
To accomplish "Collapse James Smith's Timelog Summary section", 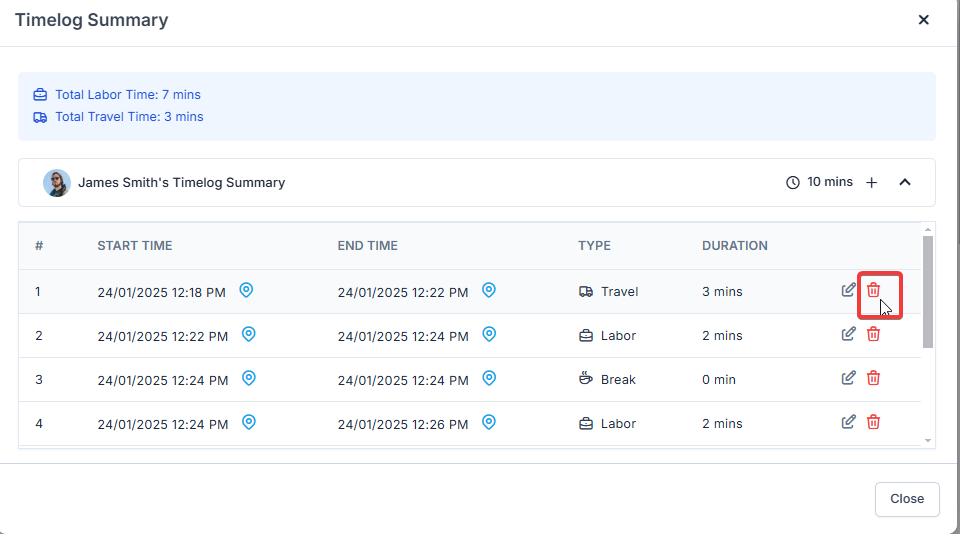I will [905, 182].
